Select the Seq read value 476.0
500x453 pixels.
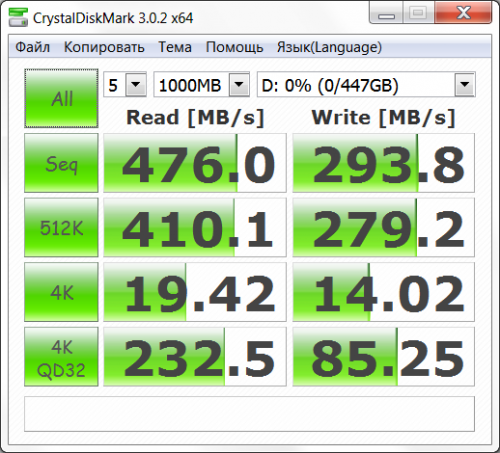pos(195,163)
